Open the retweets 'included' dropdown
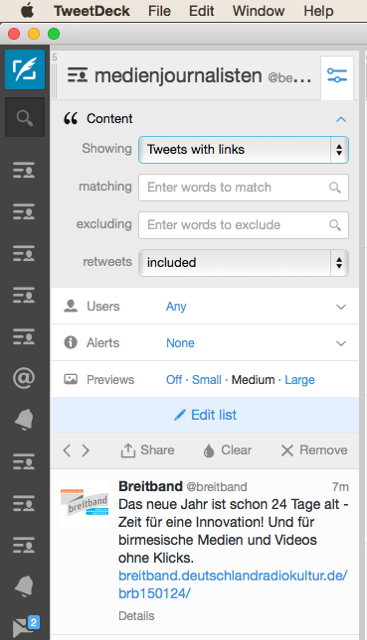 [x=243, y=263]
